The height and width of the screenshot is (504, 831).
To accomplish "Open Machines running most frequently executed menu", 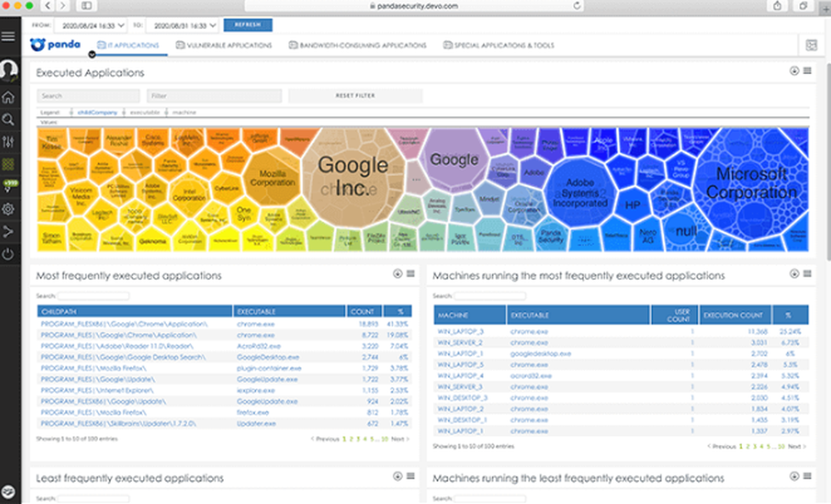I will tap(807, 274).
